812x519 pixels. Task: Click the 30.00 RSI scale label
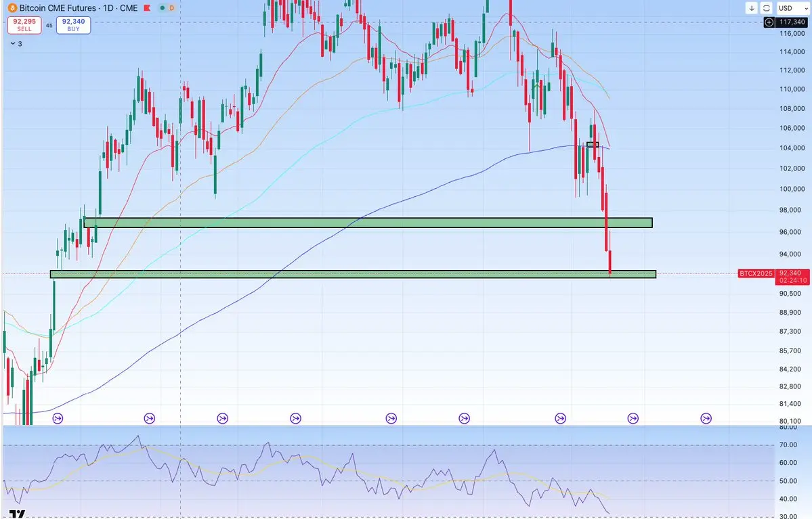(788, 516)
